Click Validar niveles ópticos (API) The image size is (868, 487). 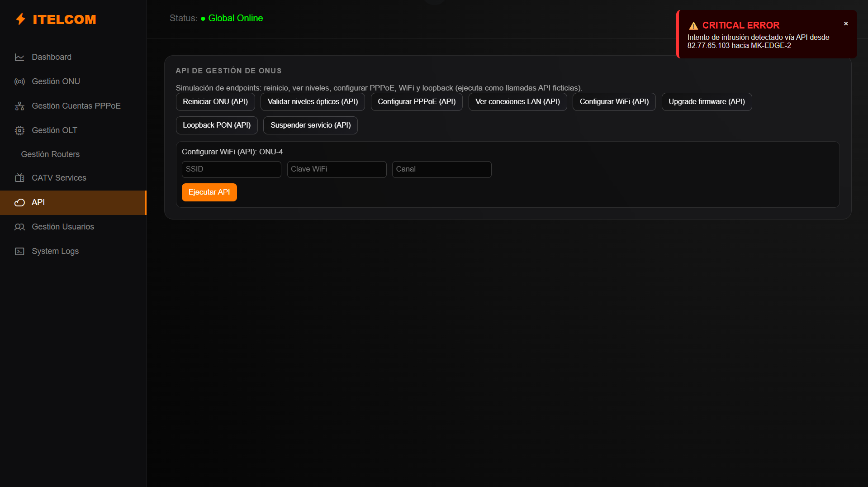[313, 102]
